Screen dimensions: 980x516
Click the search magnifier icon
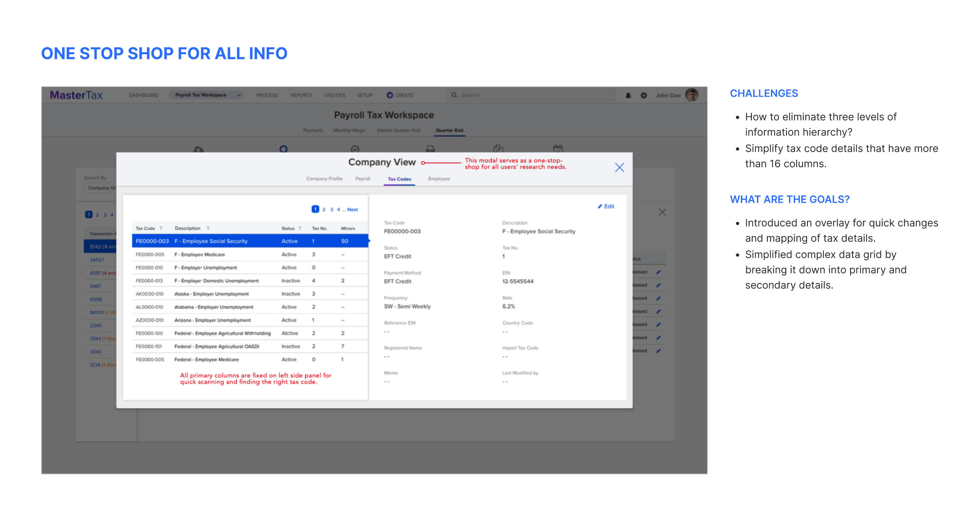coord(454,95)
